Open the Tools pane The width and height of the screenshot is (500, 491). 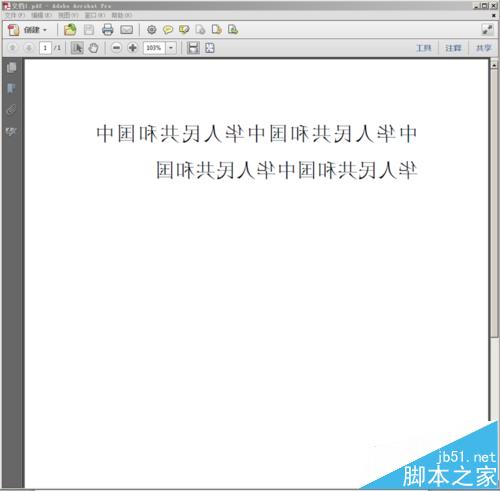click(x=424, y=48)
